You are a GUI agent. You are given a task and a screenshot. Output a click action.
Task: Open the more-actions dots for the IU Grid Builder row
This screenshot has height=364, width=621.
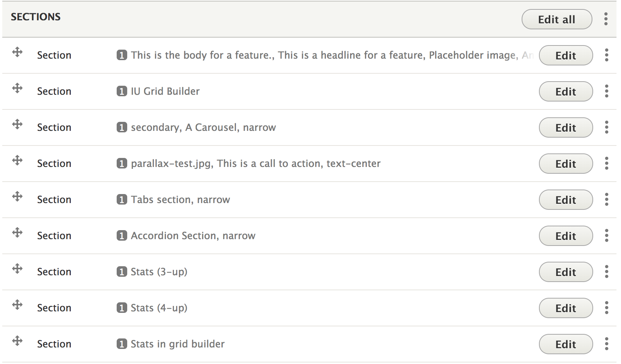[x=606, y=91]
